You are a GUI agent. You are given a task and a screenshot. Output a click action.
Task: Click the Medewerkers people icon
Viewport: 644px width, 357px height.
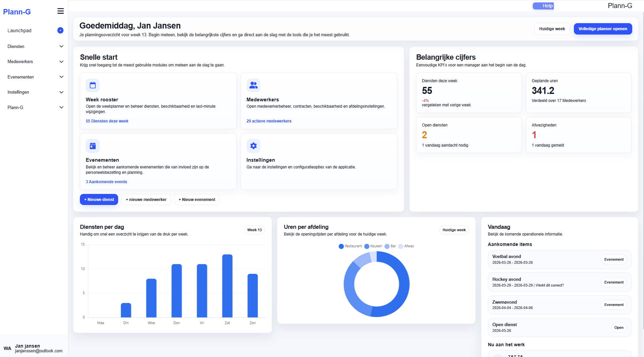point(253,85)
